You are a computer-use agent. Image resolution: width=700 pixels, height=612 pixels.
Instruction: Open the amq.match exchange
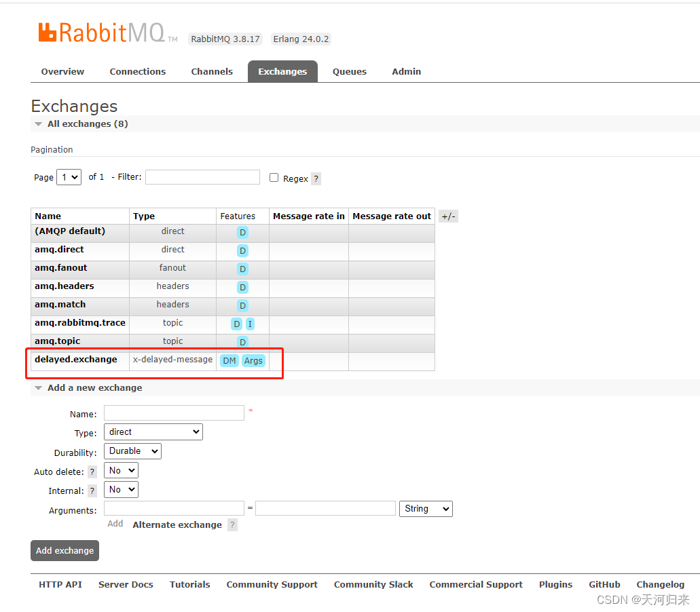tap(60, 305)
